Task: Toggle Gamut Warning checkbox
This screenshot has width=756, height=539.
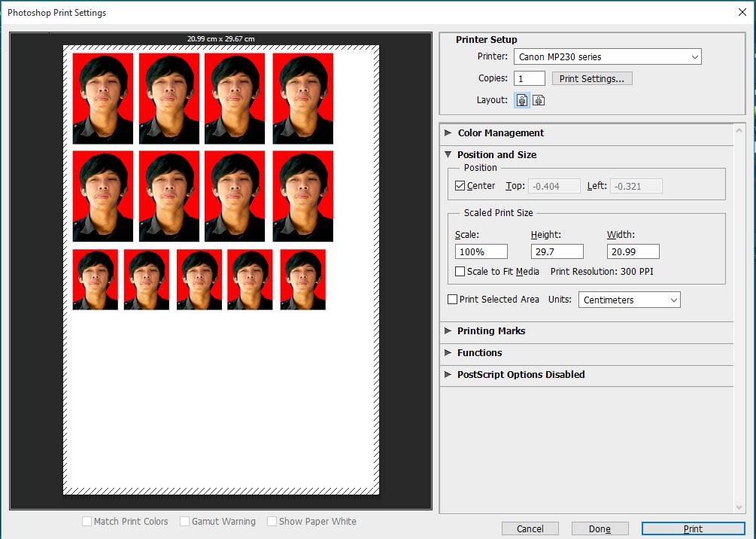Action: [184, 521]
